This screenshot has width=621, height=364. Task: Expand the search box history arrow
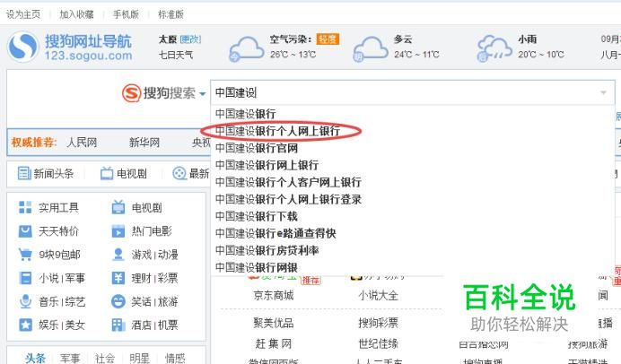(x=603, y=92)
